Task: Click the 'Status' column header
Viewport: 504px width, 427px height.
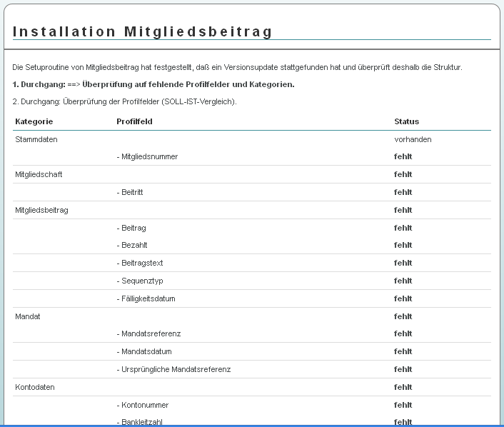Action: (406, 121)
